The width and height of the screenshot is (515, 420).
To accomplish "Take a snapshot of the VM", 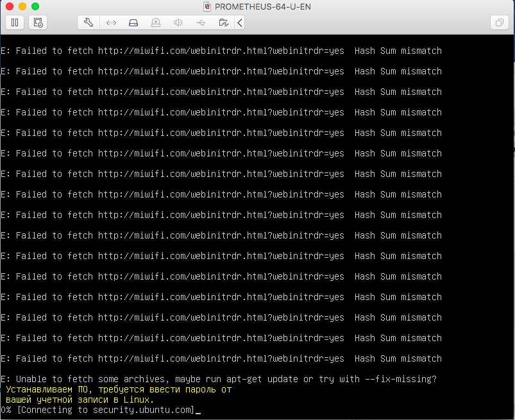I will 38,22.
